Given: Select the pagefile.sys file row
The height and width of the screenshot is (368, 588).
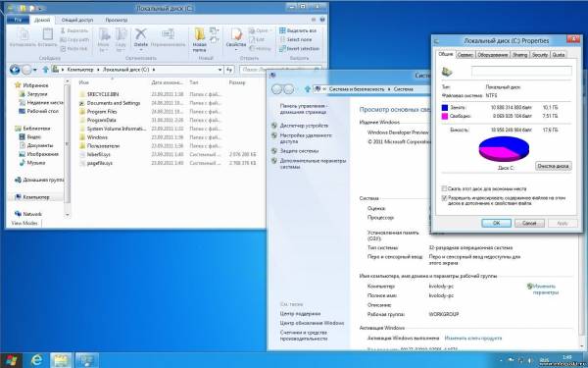Looking at the screenshot, I should 168,163.
